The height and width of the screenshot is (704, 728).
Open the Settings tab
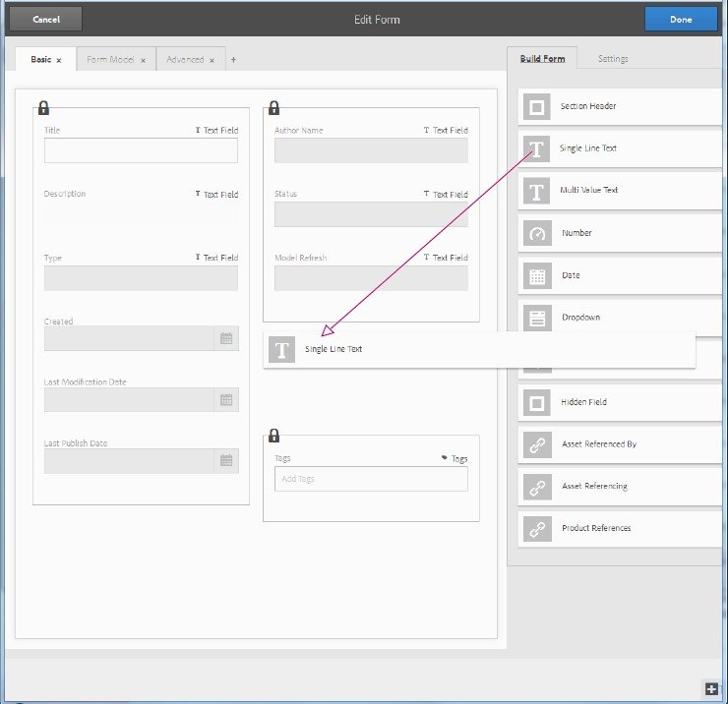click(x=613, y=58)
